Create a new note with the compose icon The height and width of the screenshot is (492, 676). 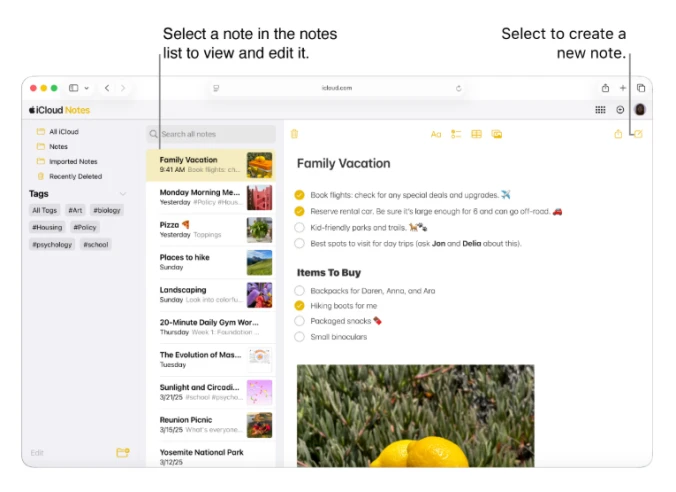638,134
